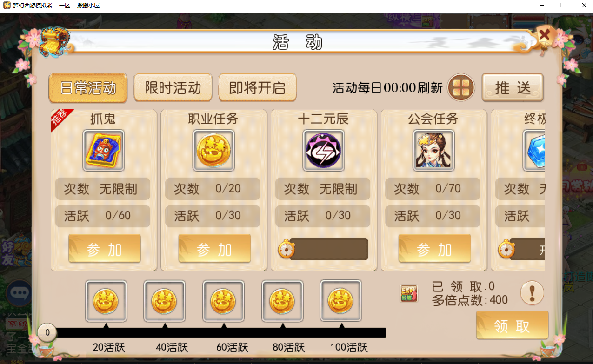This screenshot has height=364, width=593.
Task: Click the 推送 button
Action: coord(513,87)
